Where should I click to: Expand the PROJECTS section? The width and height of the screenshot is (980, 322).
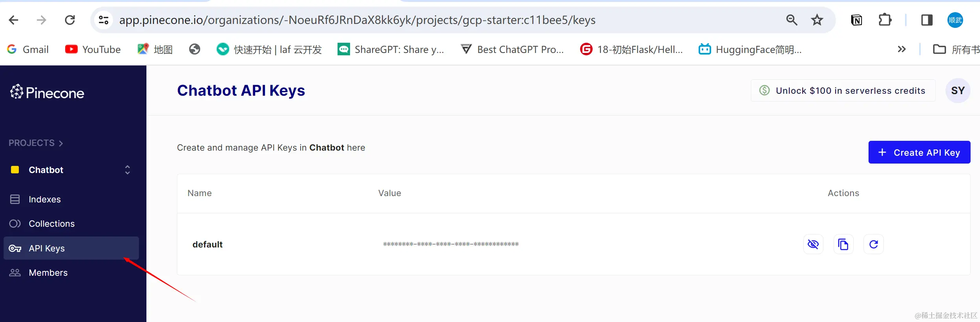pos(36,143)
